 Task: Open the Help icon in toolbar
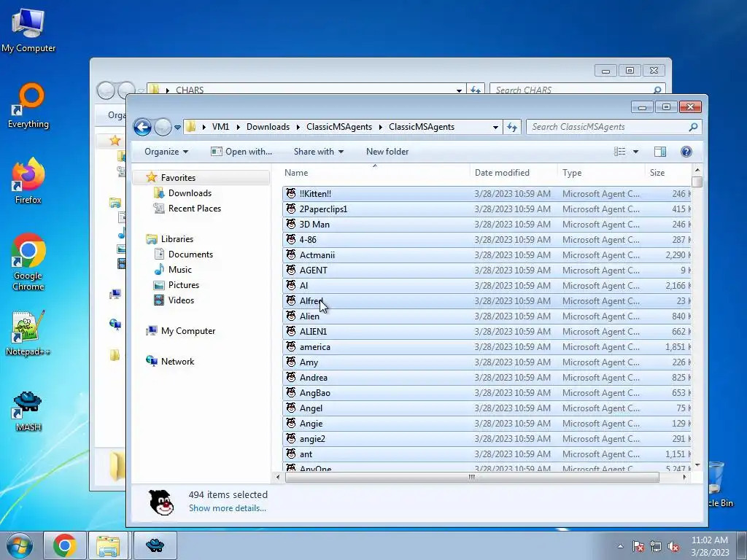686,152
